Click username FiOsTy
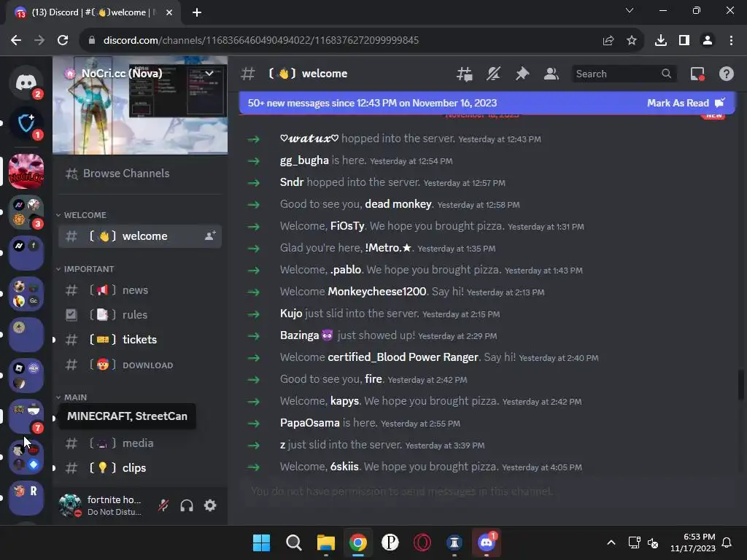 [347, 226]
